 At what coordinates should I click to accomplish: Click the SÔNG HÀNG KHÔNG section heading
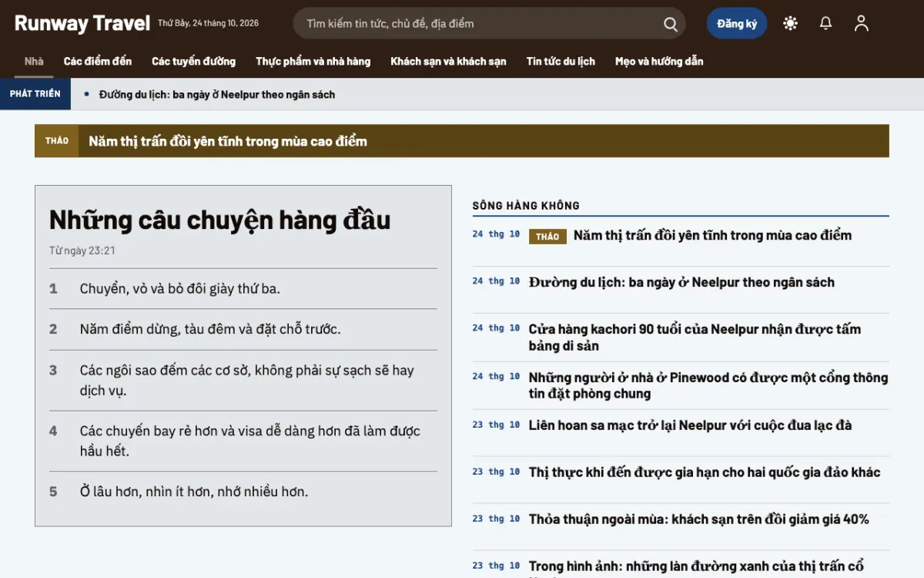[x=526, y=206]
